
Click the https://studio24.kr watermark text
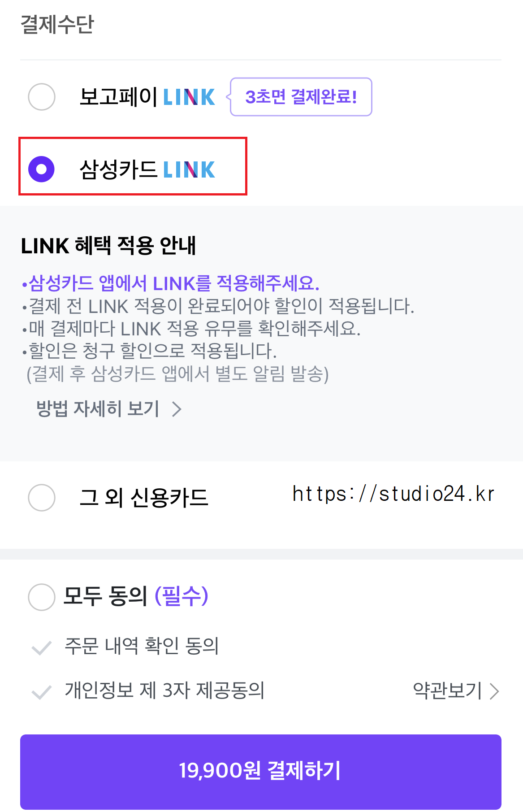point(393,494)
